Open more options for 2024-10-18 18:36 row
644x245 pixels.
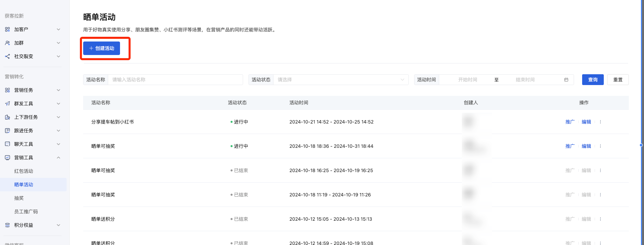[600, 146]
